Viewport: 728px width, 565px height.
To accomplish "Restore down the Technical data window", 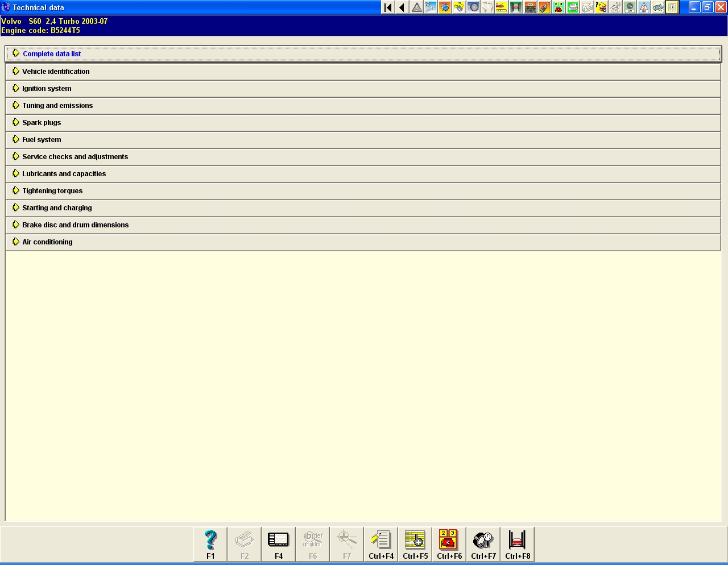I will point(708,7).
